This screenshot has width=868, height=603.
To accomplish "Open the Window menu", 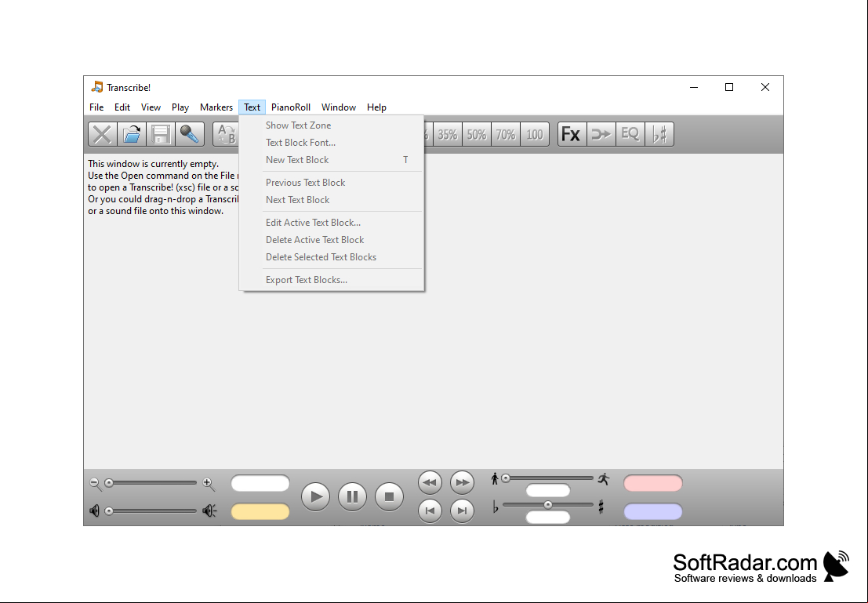I will [x=339, y=107].
